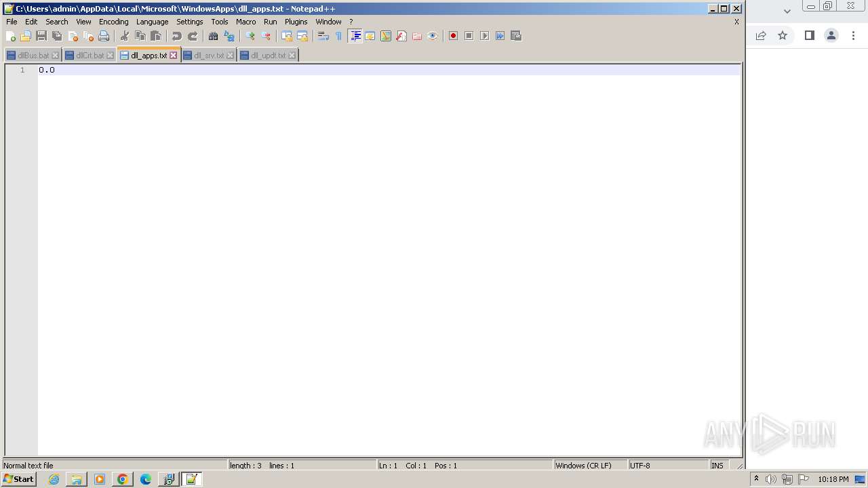This screenshot has height=488, width=868.
Task: Open the Settings menu
Action: click(190, 22)
